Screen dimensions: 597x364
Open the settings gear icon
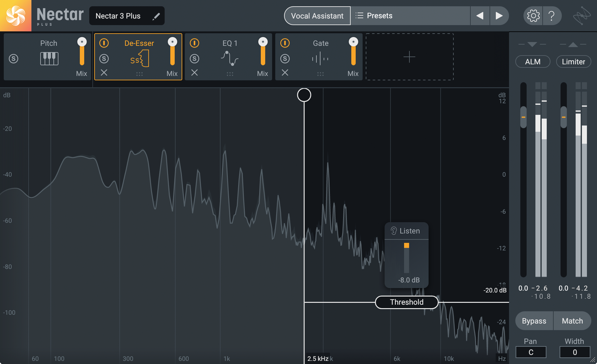[x=533, y=16]
